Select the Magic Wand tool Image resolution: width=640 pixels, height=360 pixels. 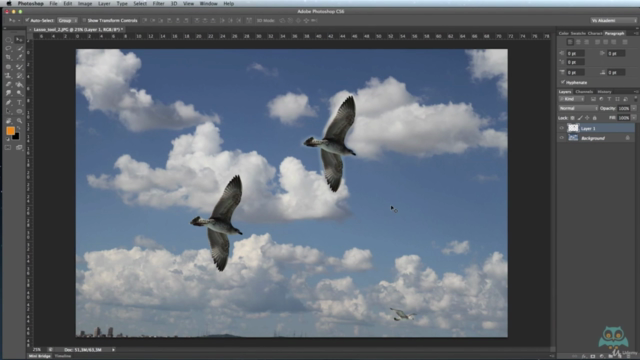click(x=19, y=48)
